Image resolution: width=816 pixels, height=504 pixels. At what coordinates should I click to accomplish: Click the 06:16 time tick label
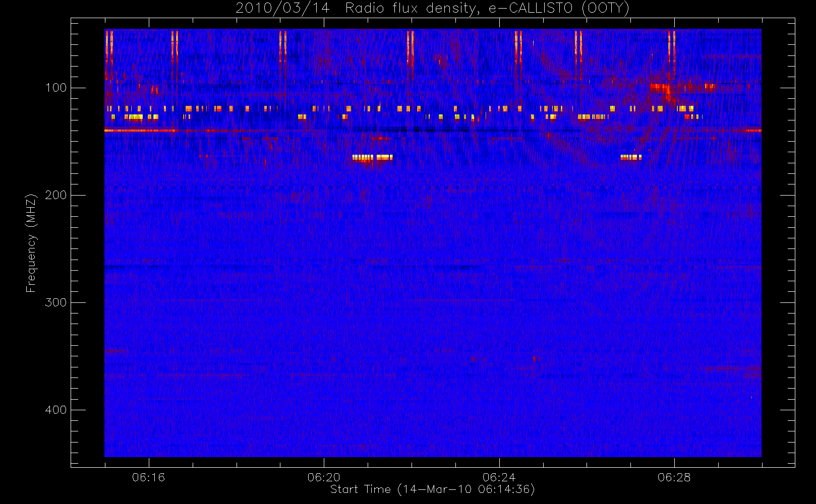[149, 477]
